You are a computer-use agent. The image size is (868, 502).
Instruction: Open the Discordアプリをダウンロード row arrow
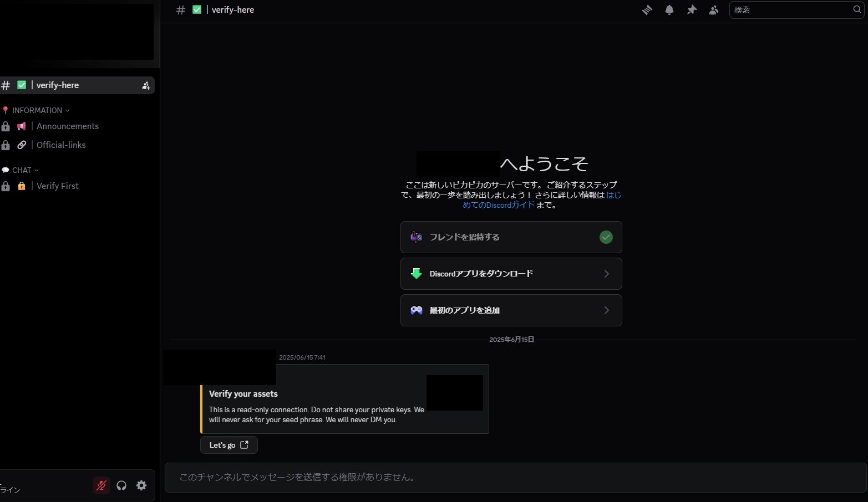(x=606, y=274)
